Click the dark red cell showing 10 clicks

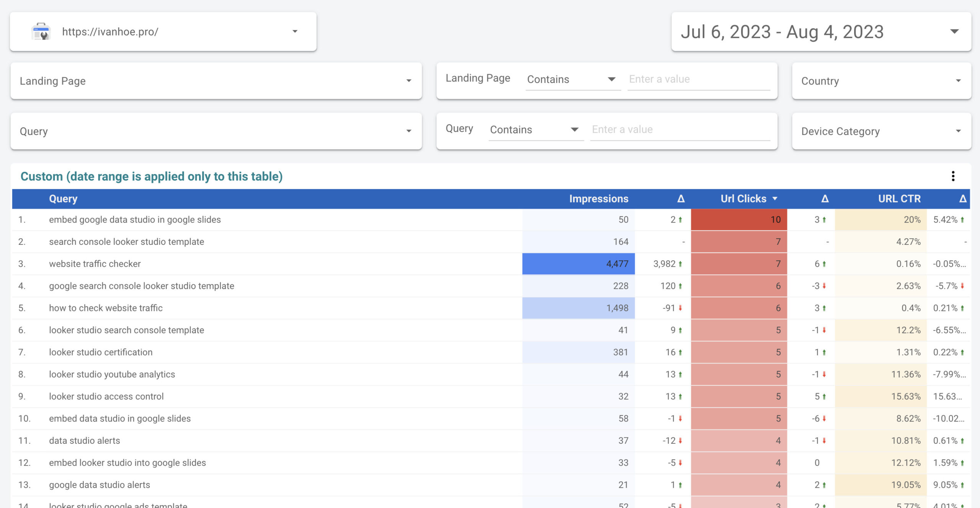[738, 220]
